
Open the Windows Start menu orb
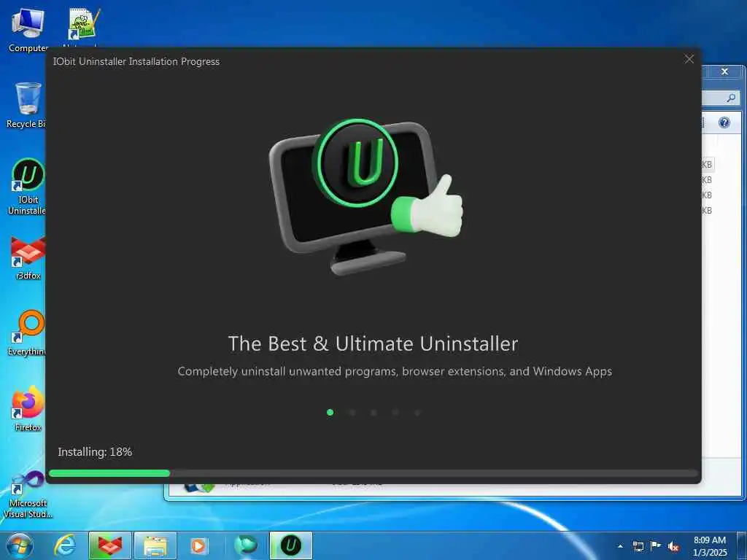coord(20,545)
